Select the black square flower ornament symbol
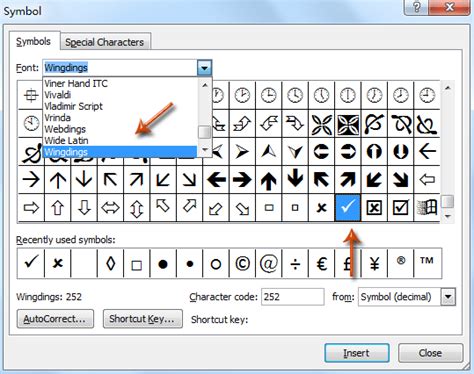Screen dimensions: 474x374 tap(348, 124)
